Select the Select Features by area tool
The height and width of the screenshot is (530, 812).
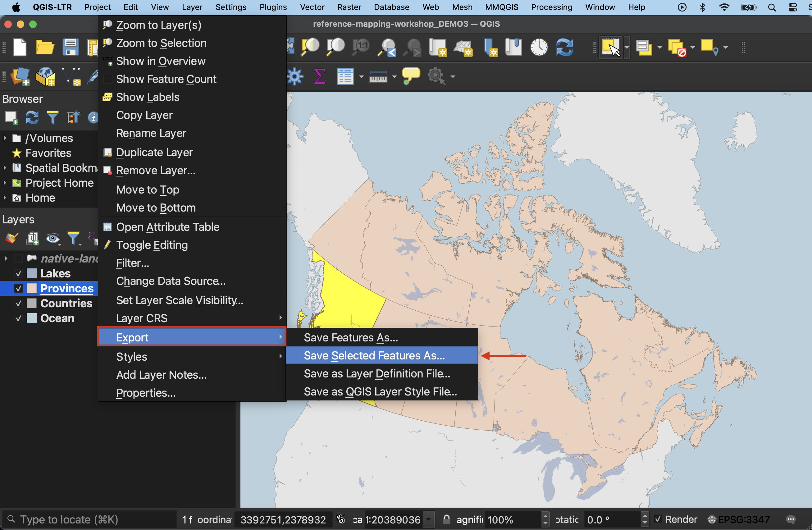(x=610, y=48)
